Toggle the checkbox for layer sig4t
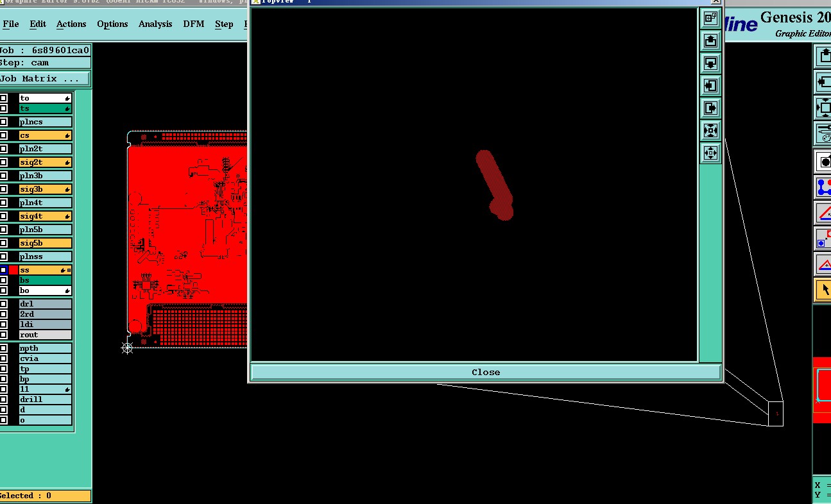 (3, 216)
